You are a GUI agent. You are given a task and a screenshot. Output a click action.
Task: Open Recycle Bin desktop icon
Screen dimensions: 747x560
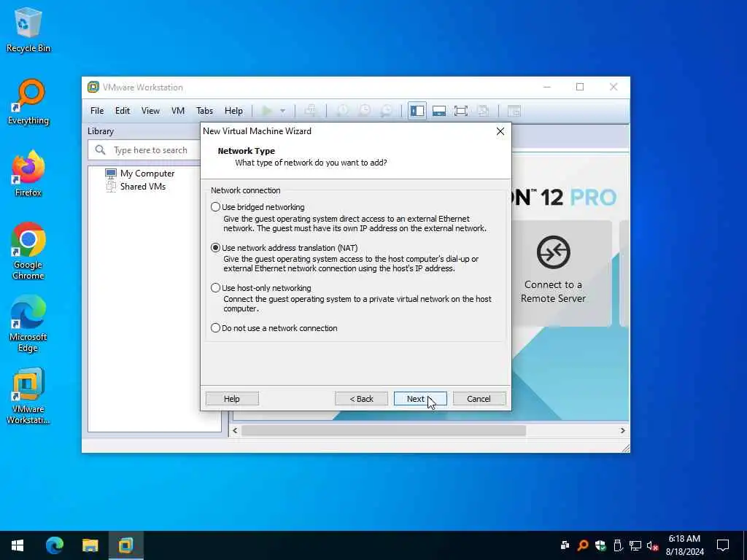[28, 29]
